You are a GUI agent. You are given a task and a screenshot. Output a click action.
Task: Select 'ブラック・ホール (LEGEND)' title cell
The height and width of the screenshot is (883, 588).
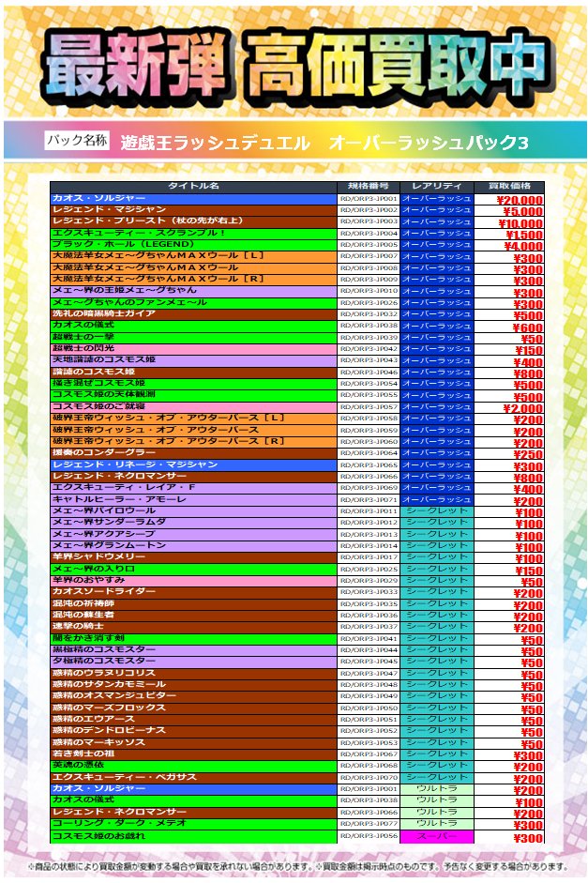point(193,245)
